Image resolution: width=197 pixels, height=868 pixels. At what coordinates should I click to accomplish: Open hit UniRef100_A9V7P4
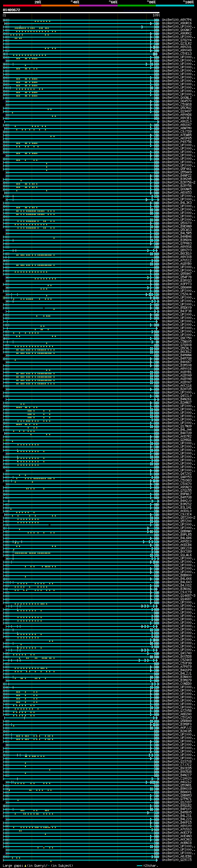pos(177,20)
